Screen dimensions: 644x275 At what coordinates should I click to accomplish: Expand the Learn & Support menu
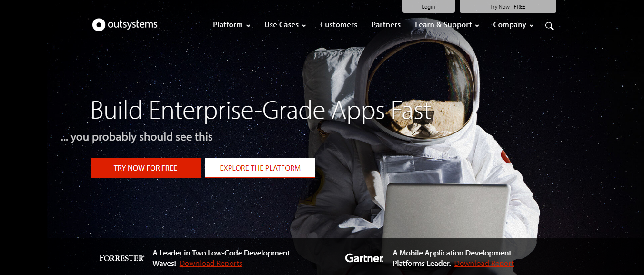coord(446,24)
